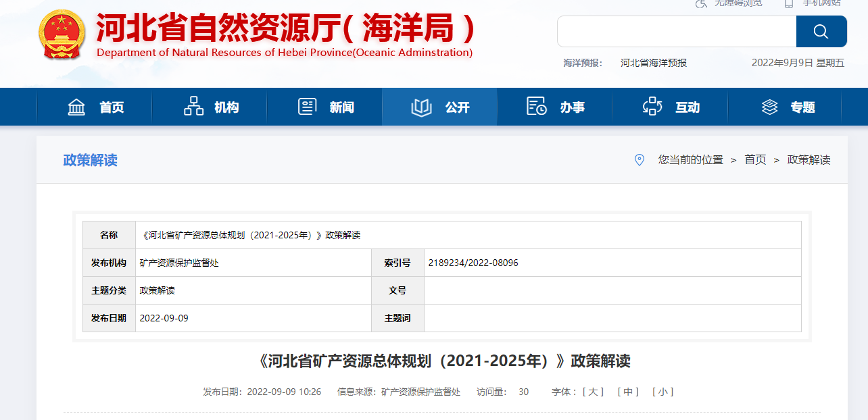Click the 主题词 label cell

397,318
